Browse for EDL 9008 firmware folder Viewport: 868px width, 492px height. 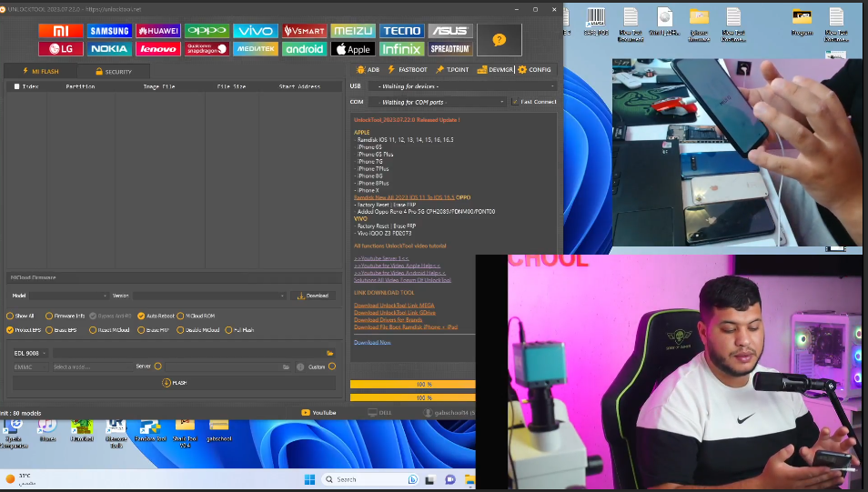330,353
